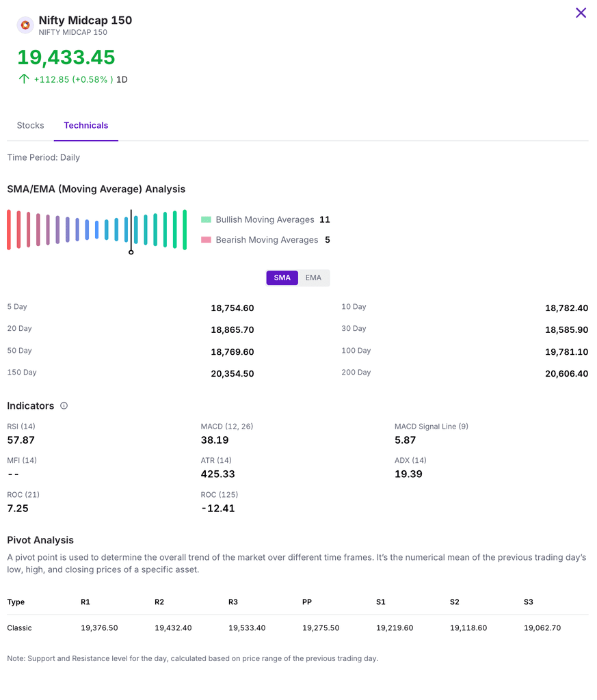Click the Nifty Midcap 150 logo icon
Image resolution: width=597 pixels, height=700 pixels.
point(25,25)
